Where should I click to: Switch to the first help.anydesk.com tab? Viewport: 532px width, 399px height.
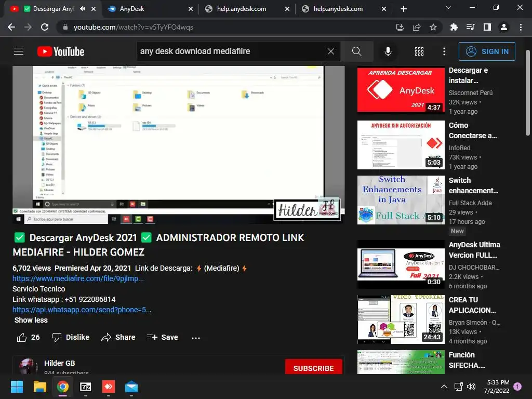pyautogui.click(x=246, y=9)
